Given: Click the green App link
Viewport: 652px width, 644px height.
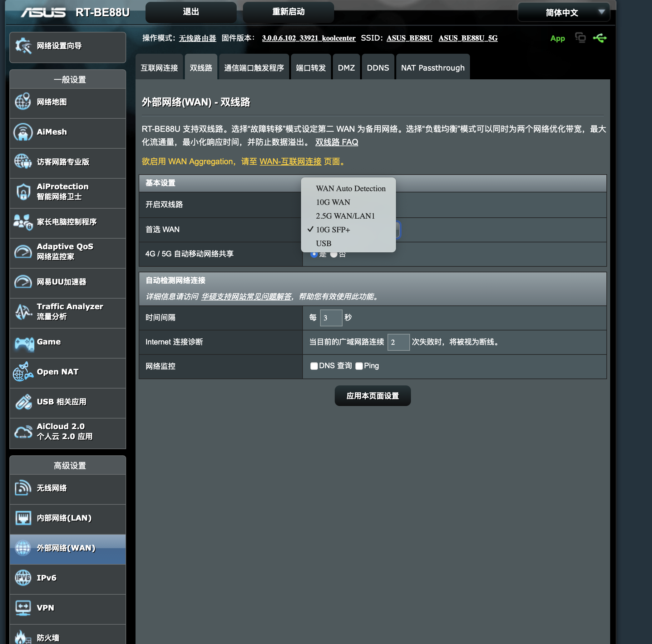Looking at the screenshot, I should [557, 38].
